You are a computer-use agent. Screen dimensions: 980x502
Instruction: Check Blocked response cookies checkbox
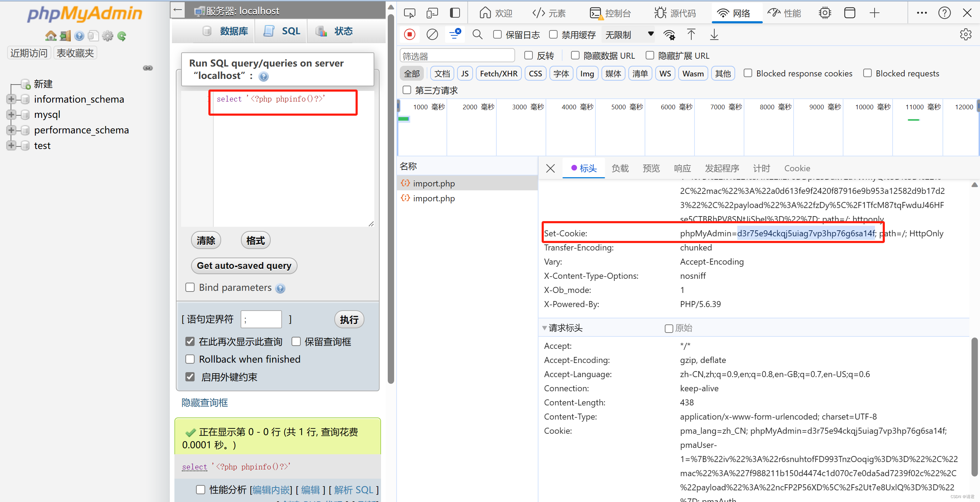(748, 73)
